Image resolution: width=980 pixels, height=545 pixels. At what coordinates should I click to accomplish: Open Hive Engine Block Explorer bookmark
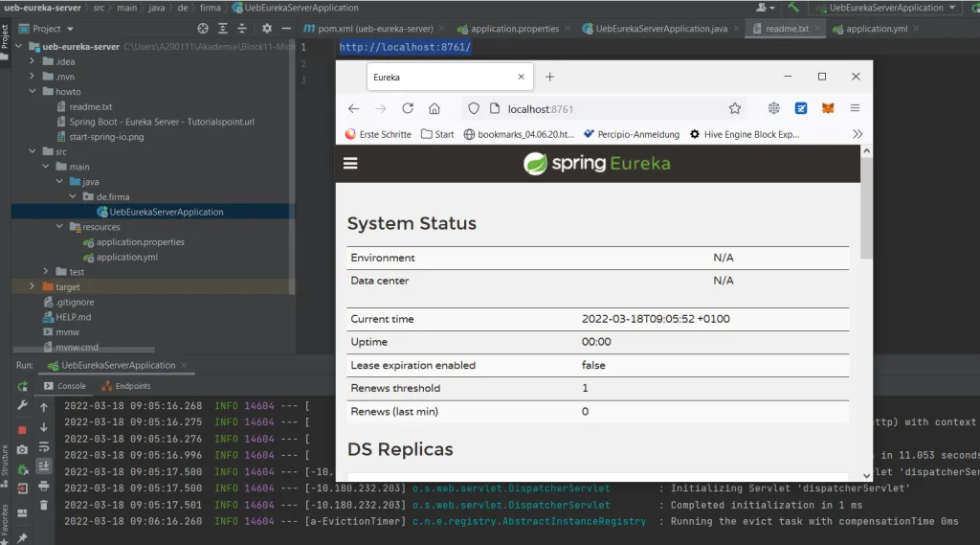(745, 134)
